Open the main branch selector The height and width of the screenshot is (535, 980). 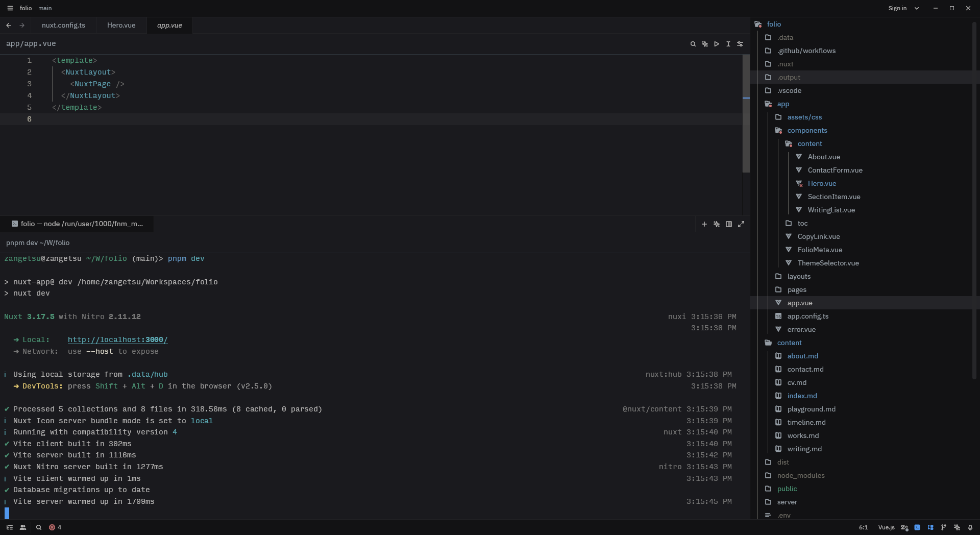(x=45, y=8)
